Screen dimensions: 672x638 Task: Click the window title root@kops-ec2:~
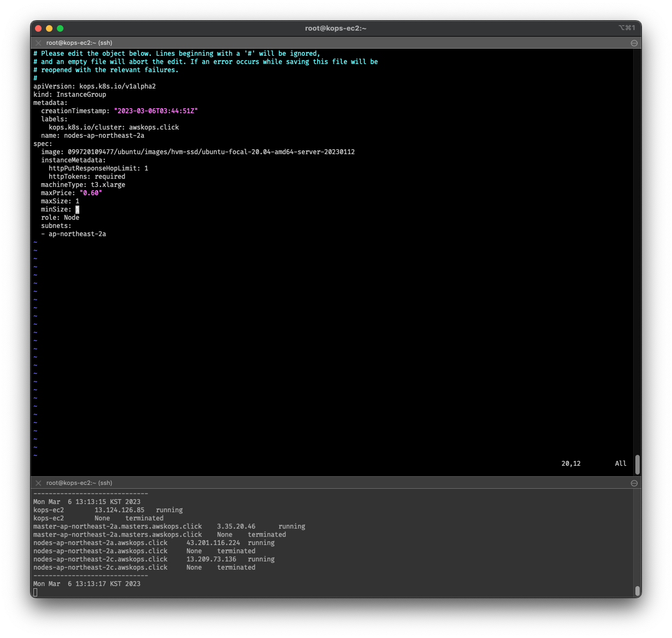[336, 28]
